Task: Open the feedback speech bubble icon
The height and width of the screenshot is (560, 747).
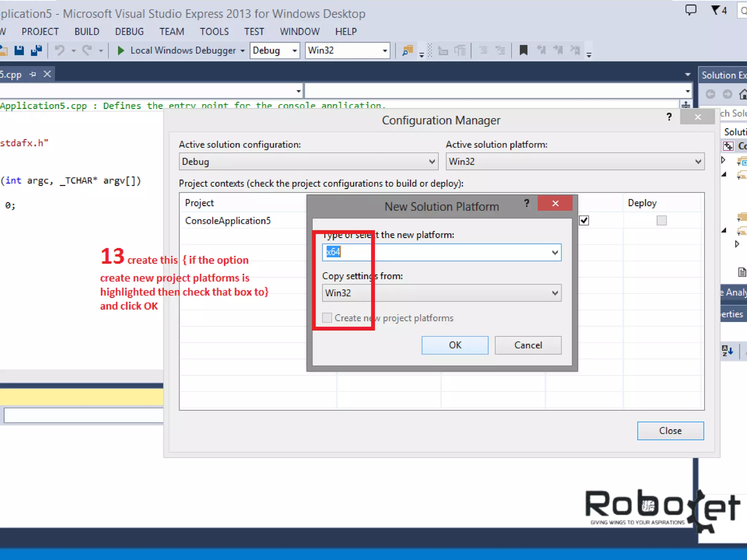Action: coord(690,10)
